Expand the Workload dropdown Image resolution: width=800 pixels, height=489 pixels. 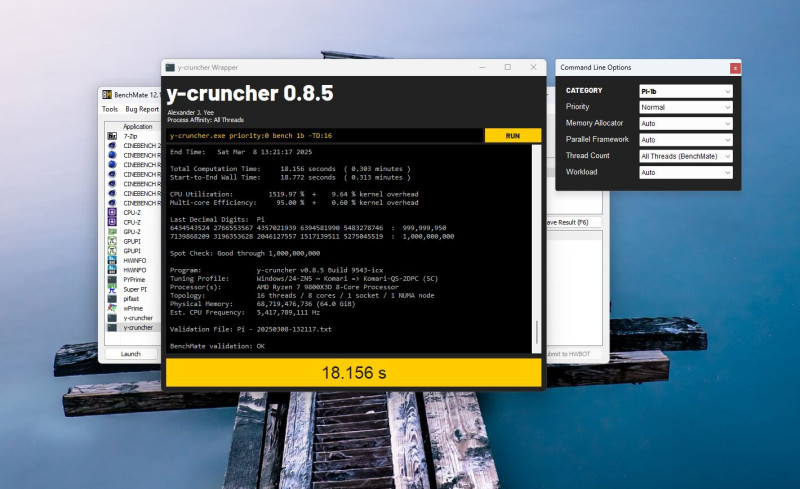[686, 173]
